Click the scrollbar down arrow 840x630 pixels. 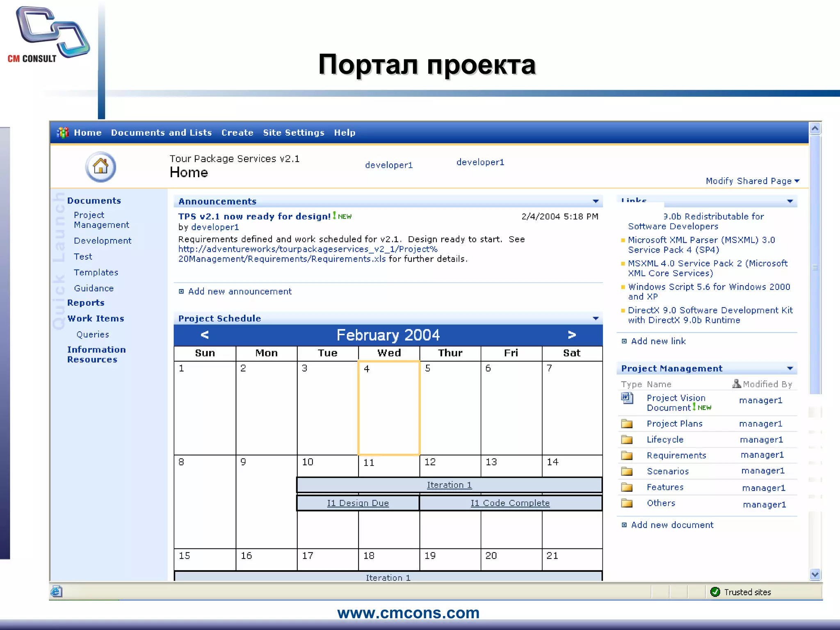tap(815, 575)
